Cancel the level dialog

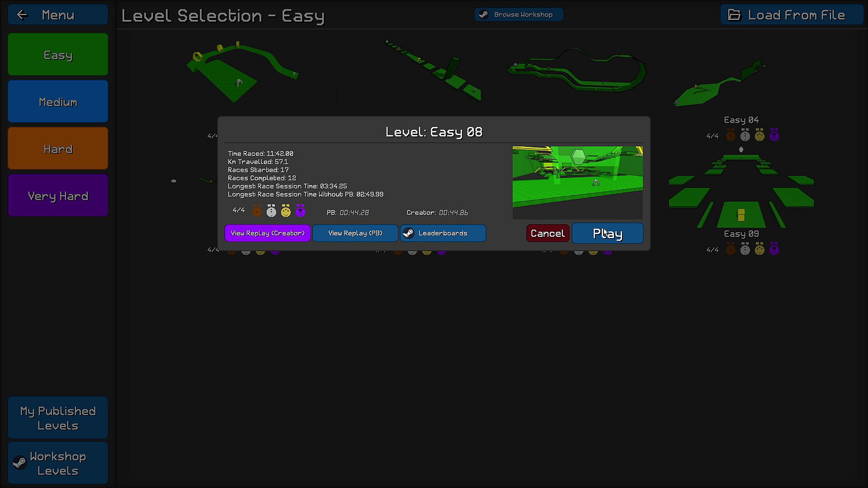click(x=547, y=233)
